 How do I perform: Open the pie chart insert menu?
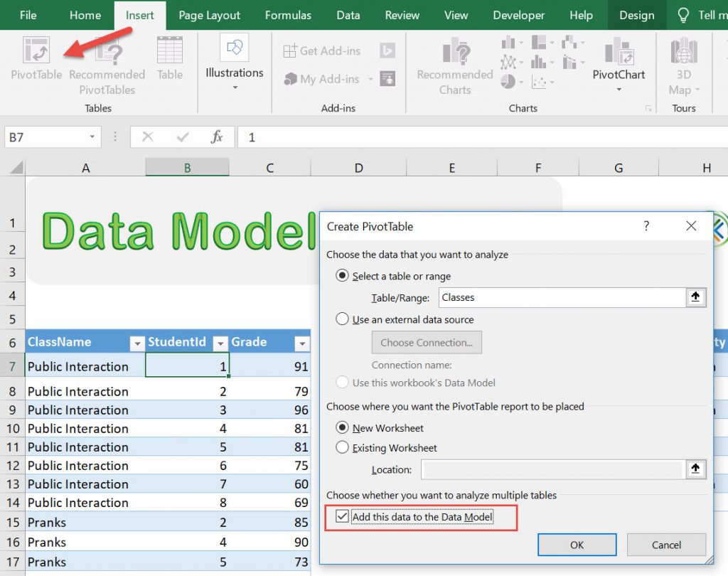point(510,80)
